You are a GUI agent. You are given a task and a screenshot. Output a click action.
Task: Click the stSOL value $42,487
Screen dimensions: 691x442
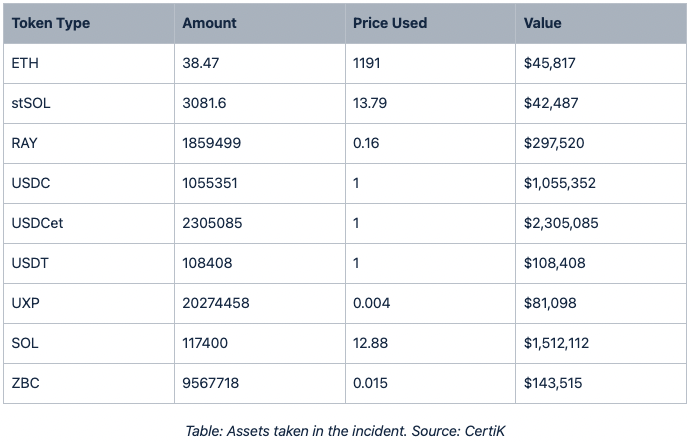551,103
